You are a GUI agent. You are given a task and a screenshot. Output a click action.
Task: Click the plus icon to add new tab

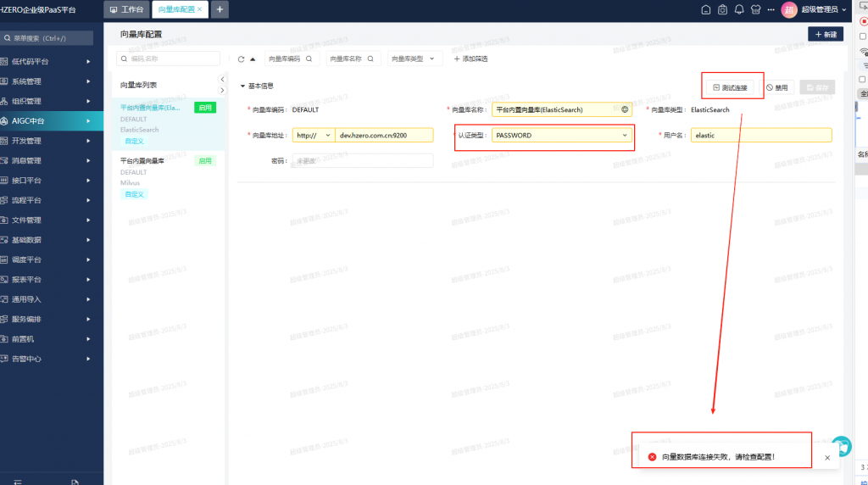click(x=220, y=9)
